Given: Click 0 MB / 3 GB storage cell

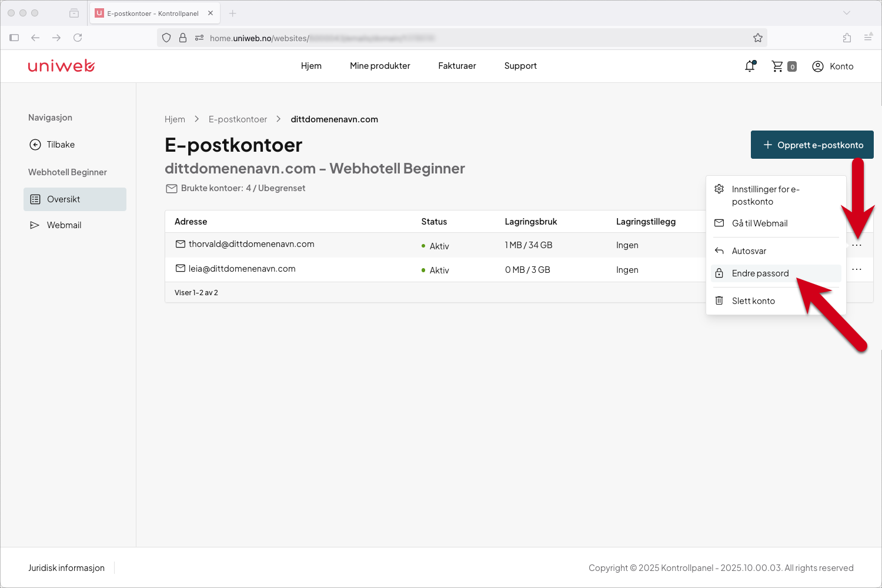Looking at the screenshot, I should tap(527, 270).
